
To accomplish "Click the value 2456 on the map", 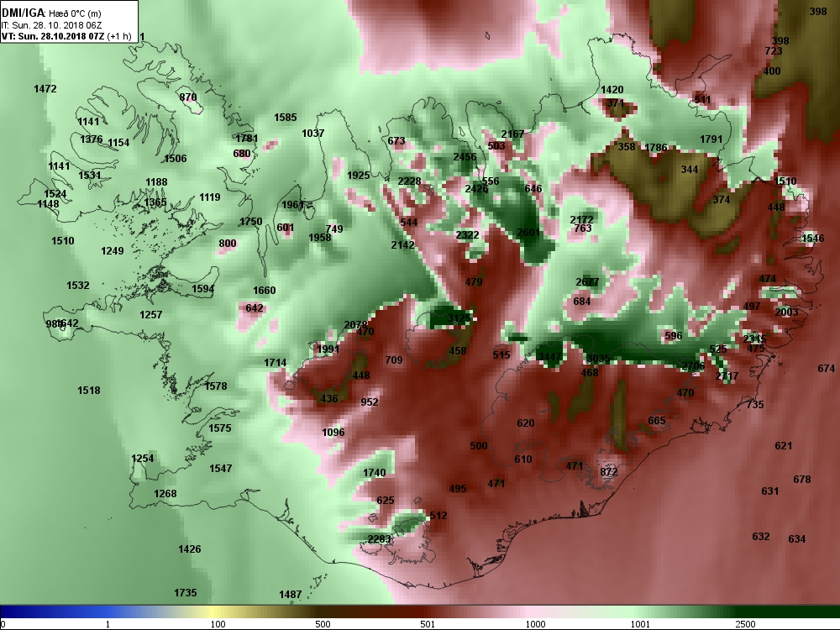I will (465, 157).
